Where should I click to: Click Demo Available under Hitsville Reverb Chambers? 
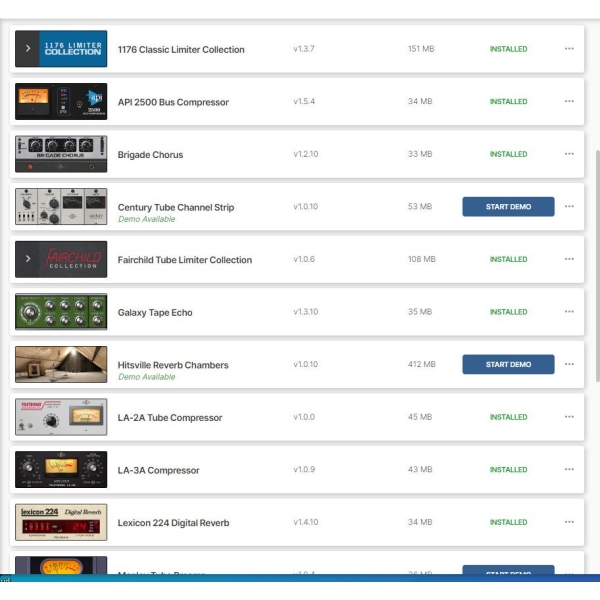click(x=147, y=377)
